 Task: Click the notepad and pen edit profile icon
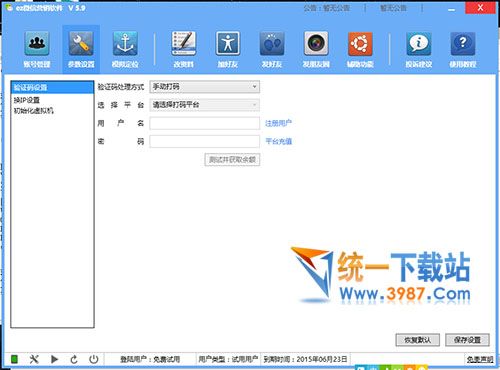pos(184,44)
